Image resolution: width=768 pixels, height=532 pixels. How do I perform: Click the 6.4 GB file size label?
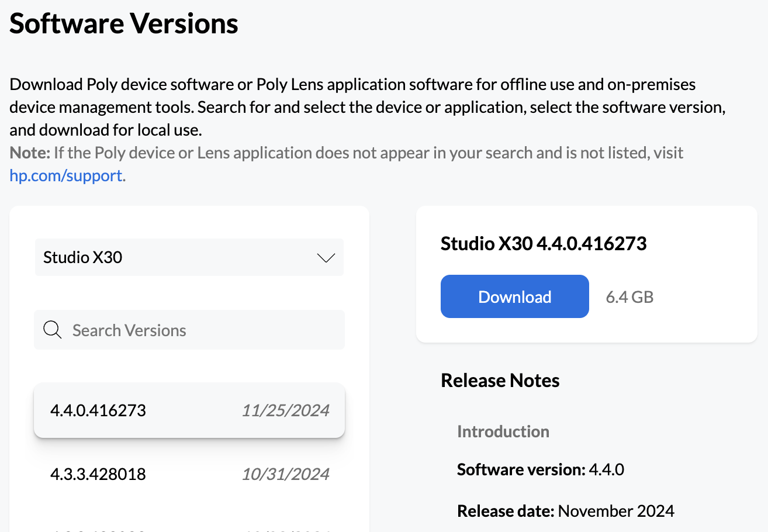click(x=629, y=297)
